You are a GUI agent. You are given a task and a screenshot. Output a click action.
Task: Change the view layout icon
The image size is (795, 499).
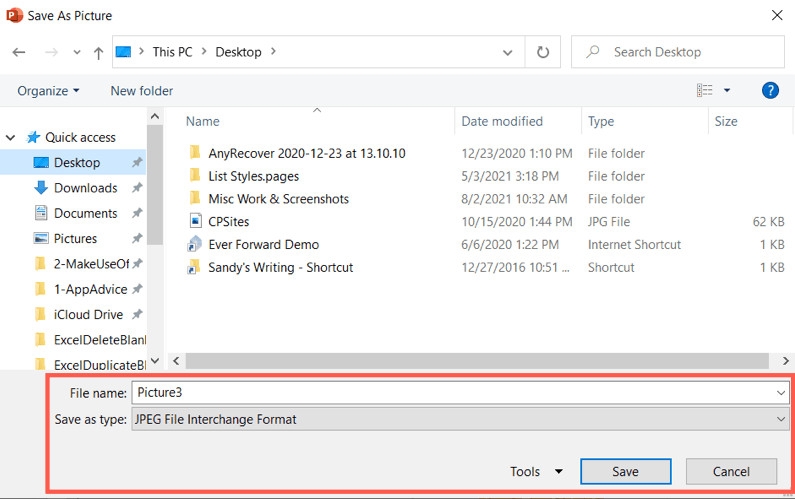click(704, 90)
